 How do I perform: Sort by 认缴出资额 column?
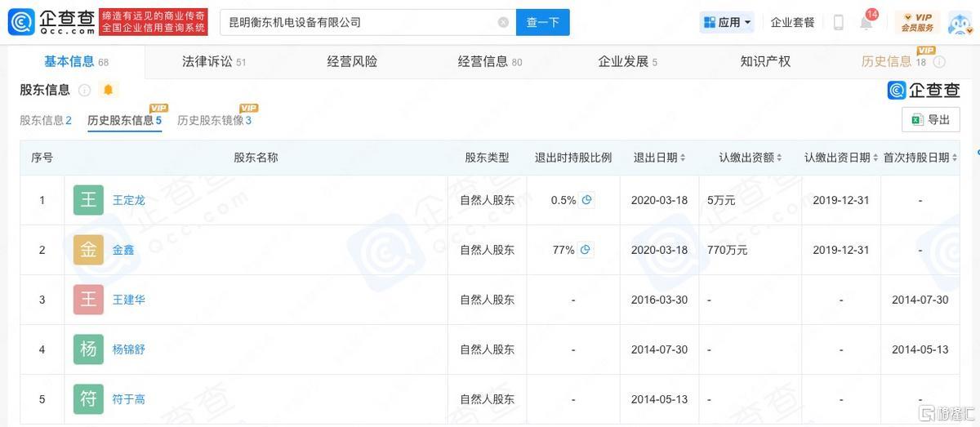click(751, 158)
